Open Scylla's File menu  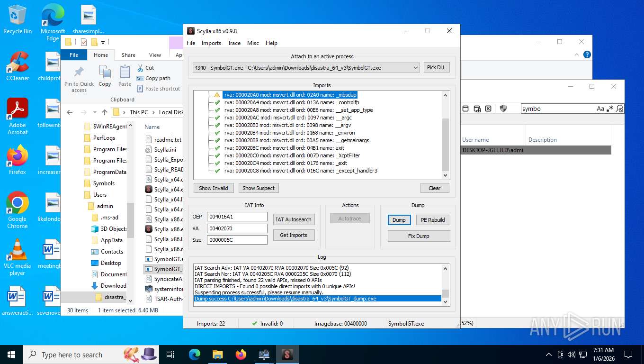(191, 43)
